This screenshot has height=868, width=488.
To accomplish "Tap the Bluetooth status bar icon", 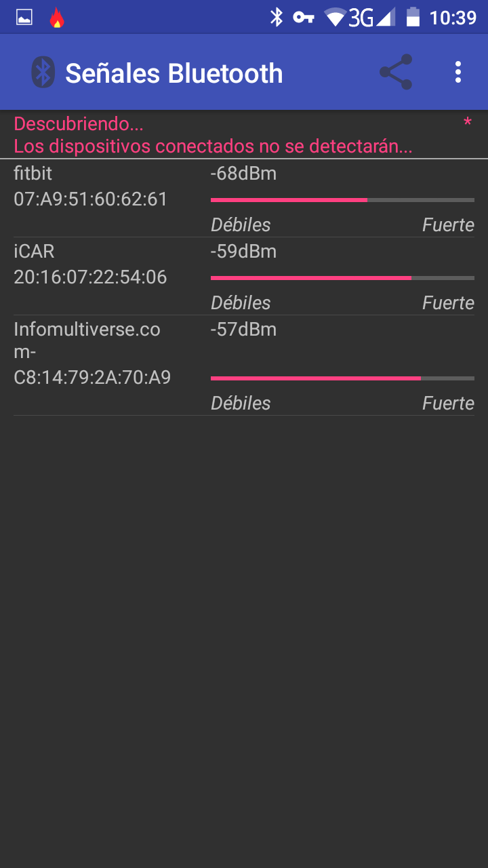I will tap(276, 17).
